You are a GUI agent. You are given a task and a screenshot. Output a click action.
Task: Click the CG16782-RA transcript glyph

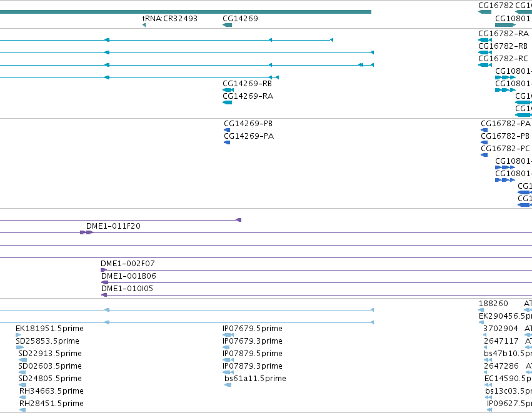(x=485, y=40)
